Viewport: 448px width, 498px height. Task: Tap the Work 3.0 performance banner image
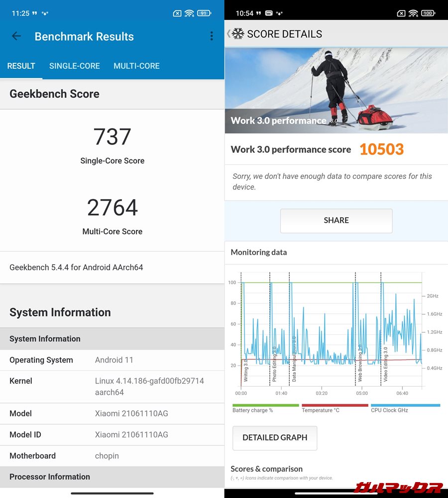(x=336, y=90)
